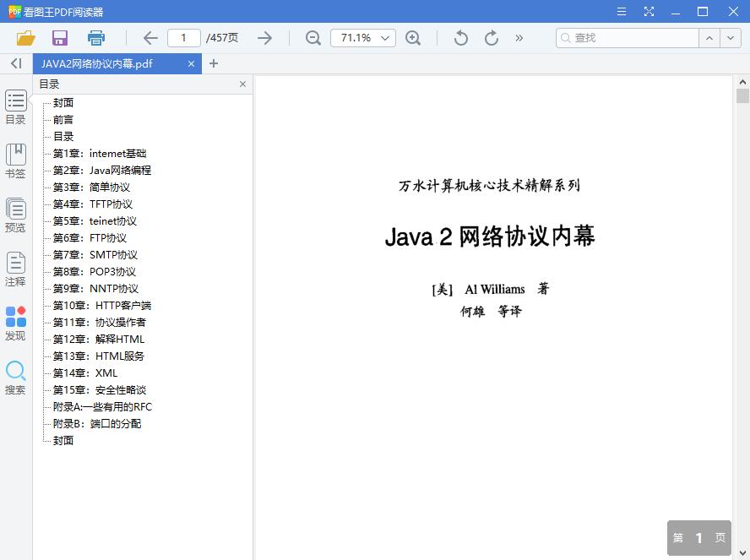Image resolution: width=750 pixels, height=560 pixels.
Task: Show more toolbar tools via double chevron
Action: click(x=519, y=38)
